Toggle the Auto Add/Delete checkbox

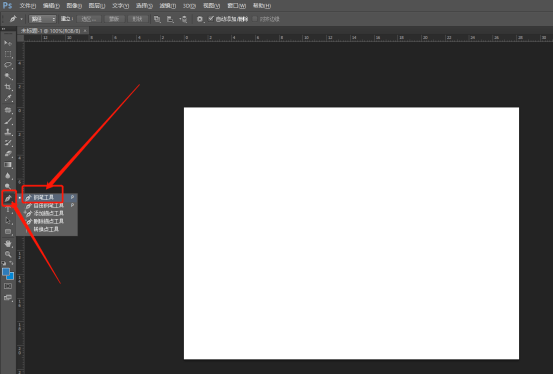click(x=211, y=19)
